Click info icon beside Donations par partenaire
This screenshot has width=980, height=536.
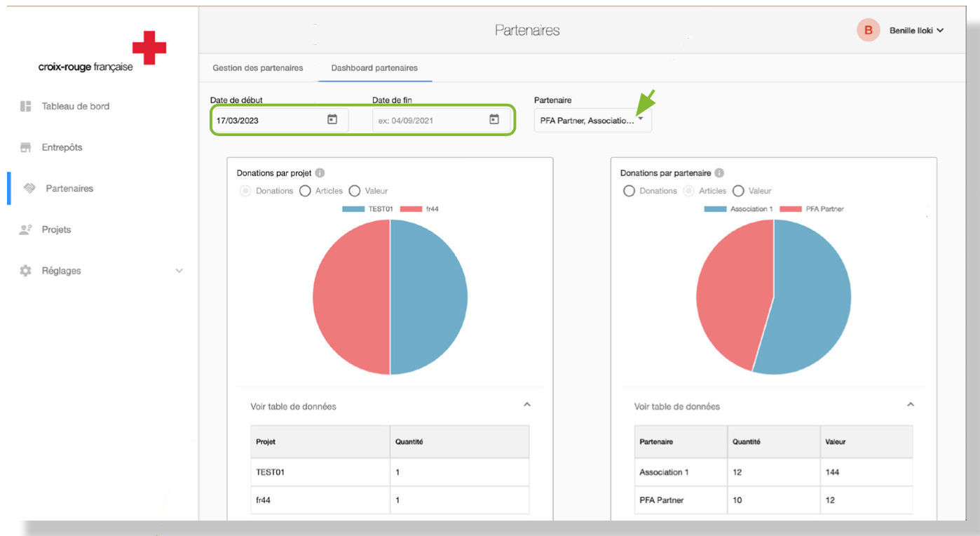coord(719,173)
